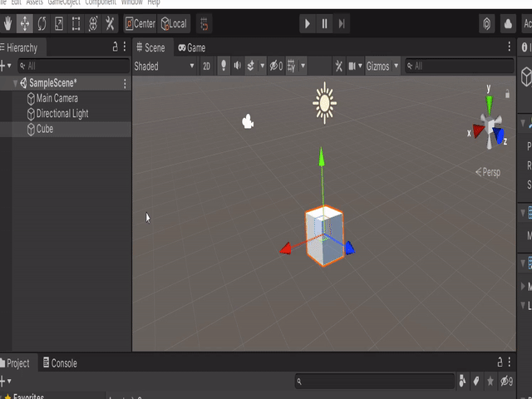This screenshot has width=532, height=399.
Task: Open scene camera dropdown arrow
Action: (x=360, y=66)
